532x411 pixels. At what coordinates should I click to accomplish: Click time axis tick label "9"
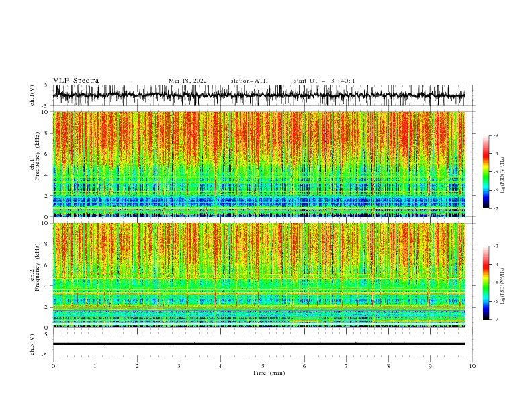point(430,366)
